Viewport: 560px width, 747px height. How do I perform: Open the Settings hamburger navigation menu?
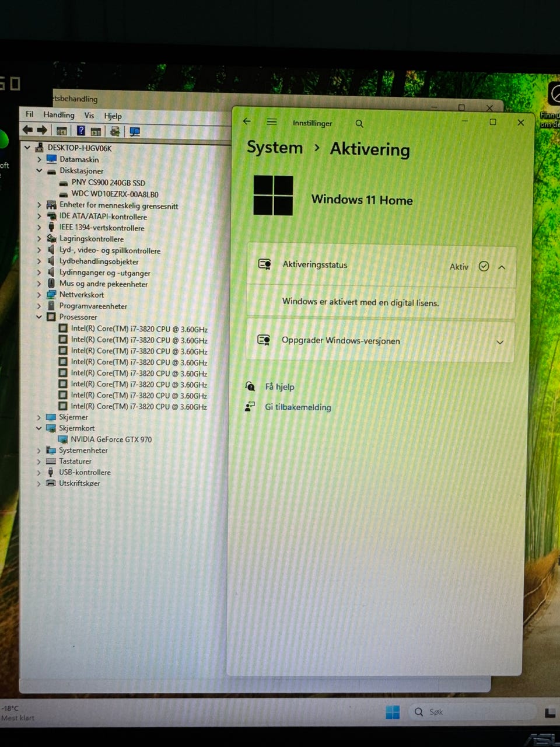click(272, 122)
